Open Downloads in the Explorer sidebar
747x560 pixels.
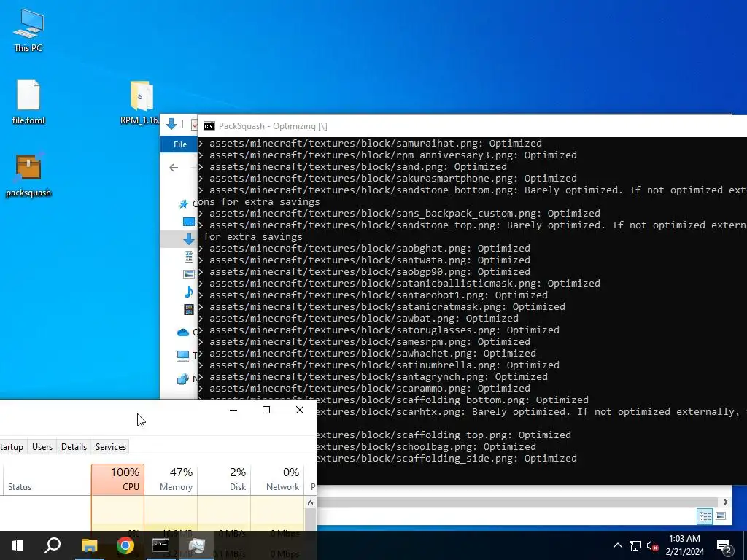tap(189, 239)
